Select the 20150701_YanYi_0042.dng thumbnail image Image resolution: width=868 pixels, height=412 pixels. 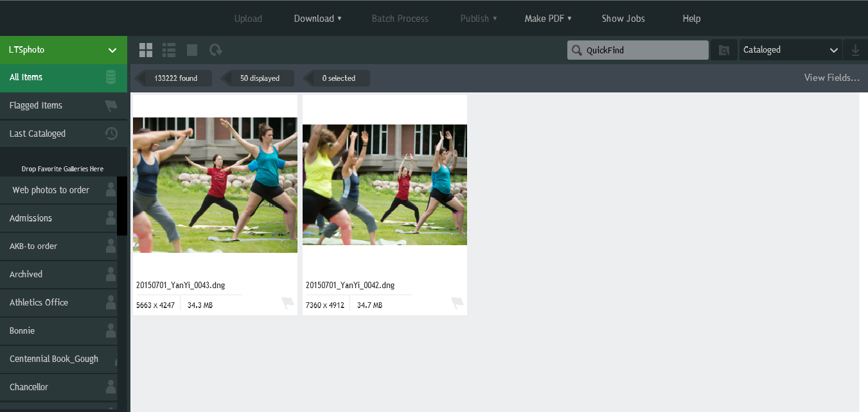tap(385, 185)
